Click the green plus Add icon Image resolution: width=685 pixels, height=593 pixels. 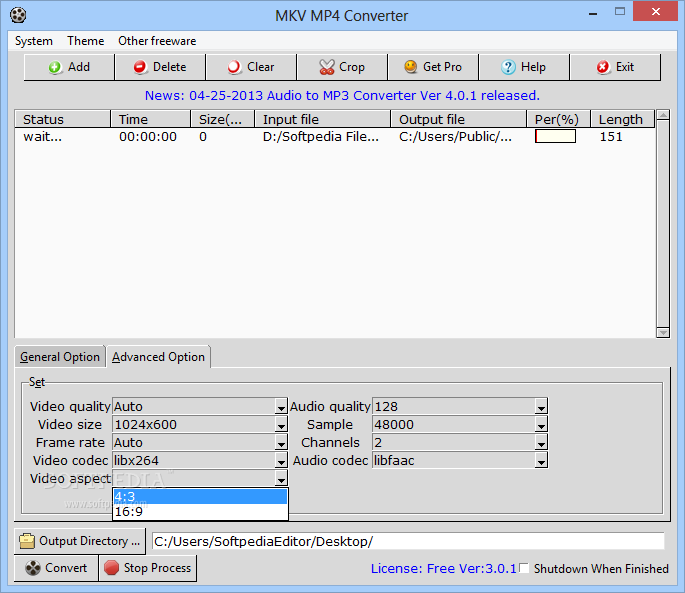pos(55,67)
